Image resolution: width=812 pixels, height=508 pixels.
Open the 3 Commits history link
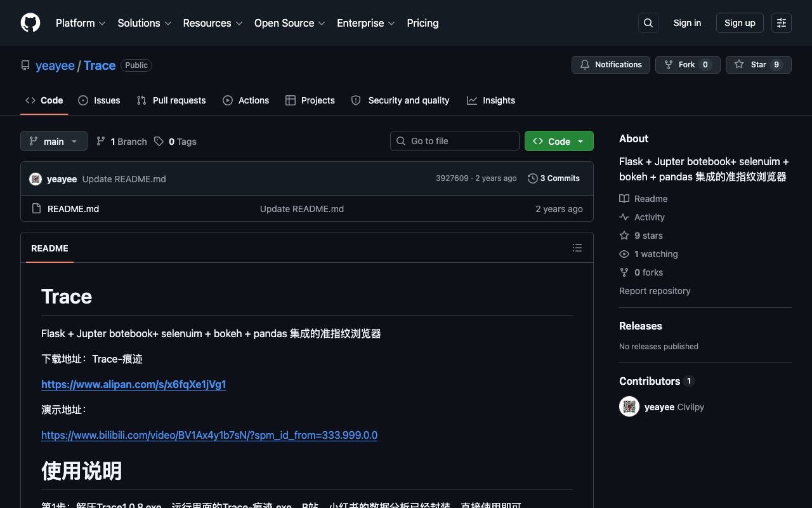554,178
